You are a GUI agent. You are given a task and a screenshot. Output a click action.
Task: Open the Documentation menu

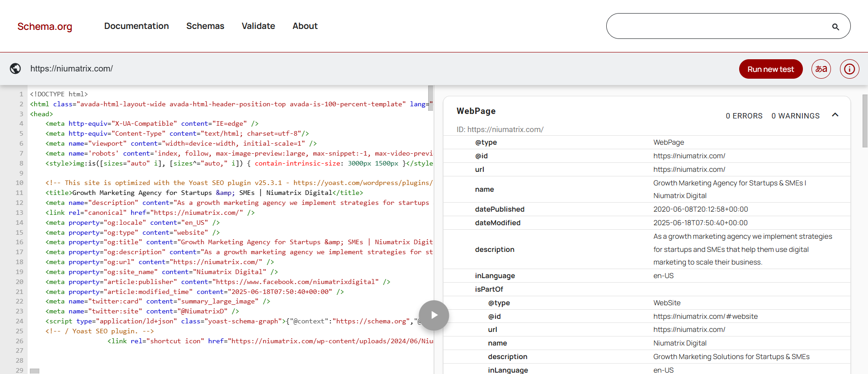coord(137,26)
